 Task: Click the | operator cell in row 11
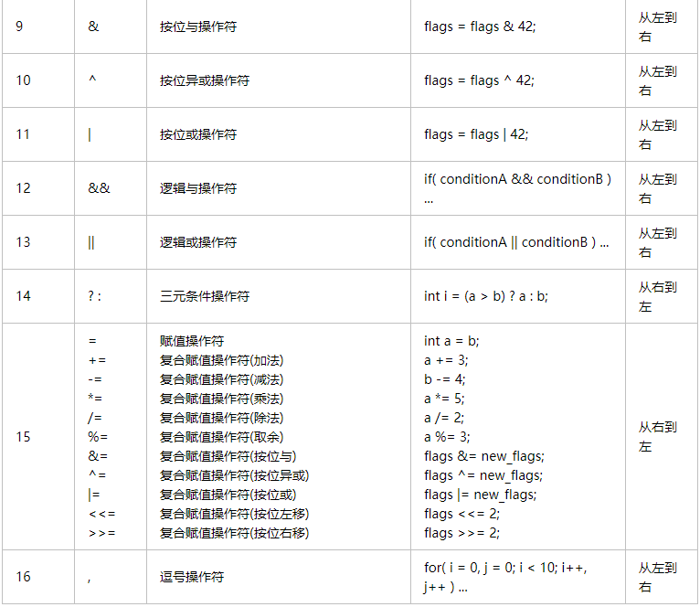click(x=111, y=134)
